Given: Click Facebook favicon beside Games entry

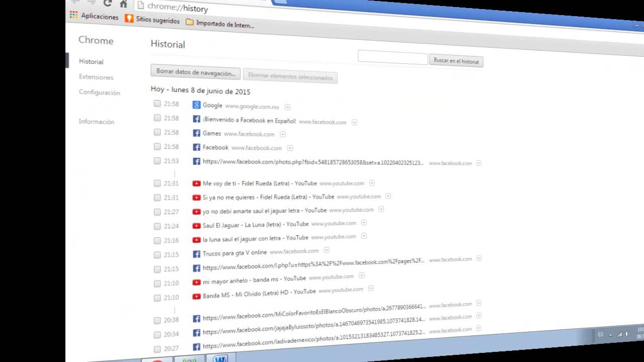Looking at the screenshot, I should coord(197,133).
